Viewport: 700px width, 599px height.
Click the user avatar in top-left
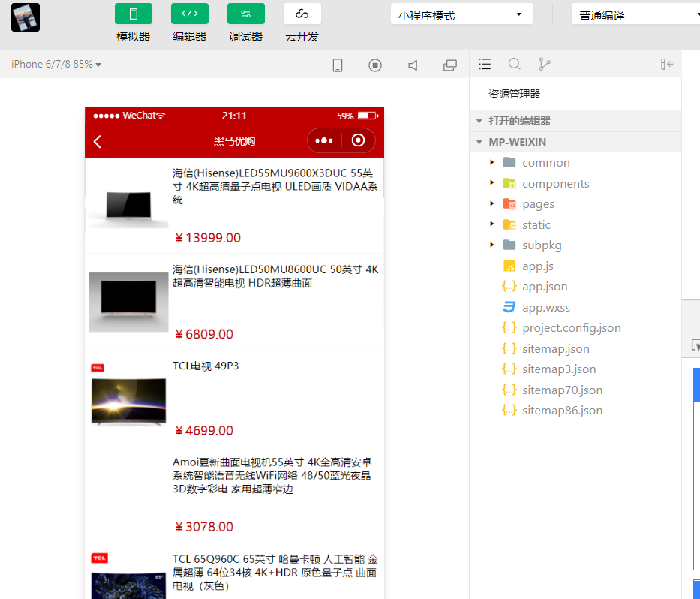(x=26, y=17)
